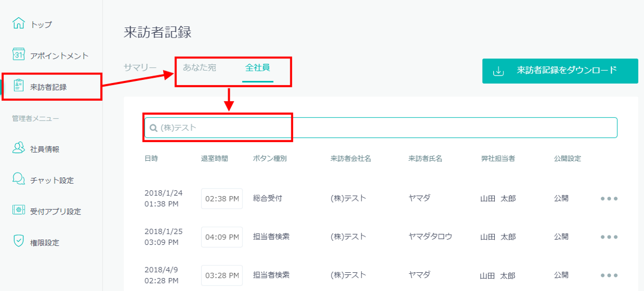Screen dimensions: 644x291
Task: Open options for the 2018/1/24 record
Action: pyautogui.click(x=609, y=198)
